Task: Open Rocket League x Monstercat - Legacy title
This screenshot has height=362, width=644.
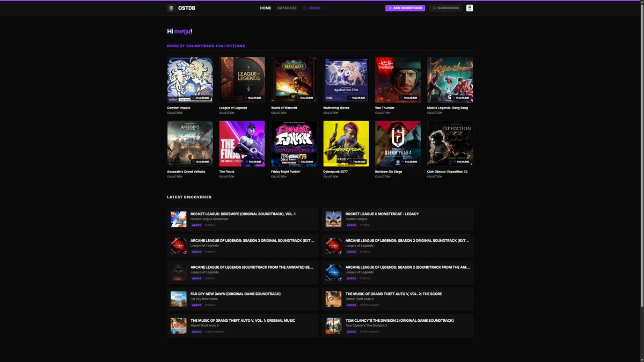Action: coord(382,214)
